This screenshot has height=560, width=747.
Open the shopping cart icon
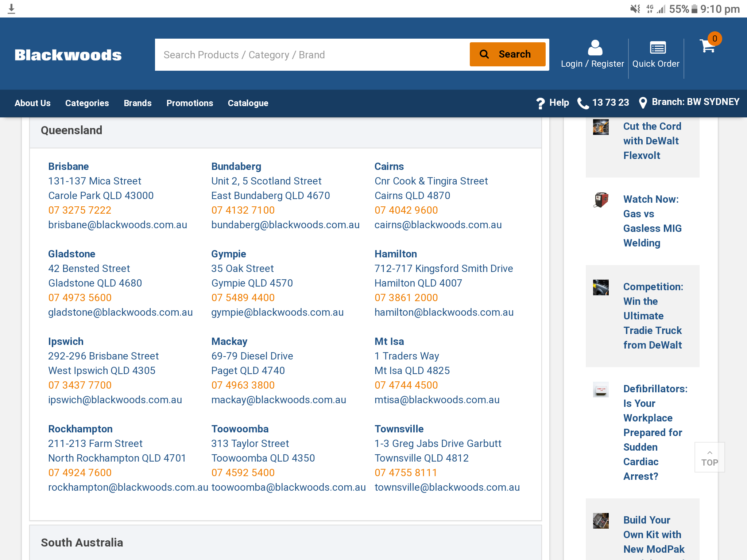708,46
